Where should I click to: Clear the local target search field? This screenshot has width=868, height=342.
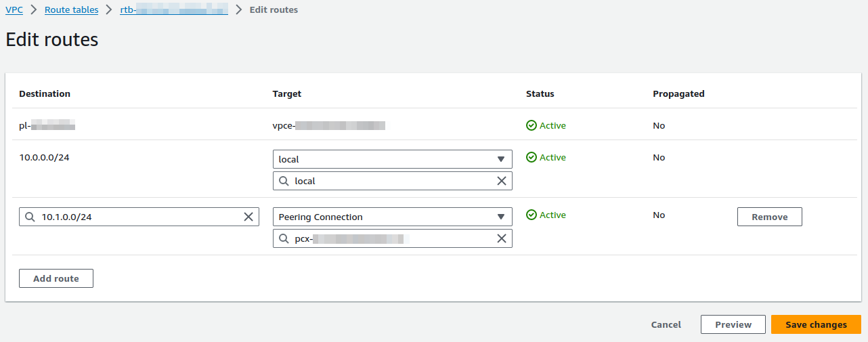tap(502, 181)
